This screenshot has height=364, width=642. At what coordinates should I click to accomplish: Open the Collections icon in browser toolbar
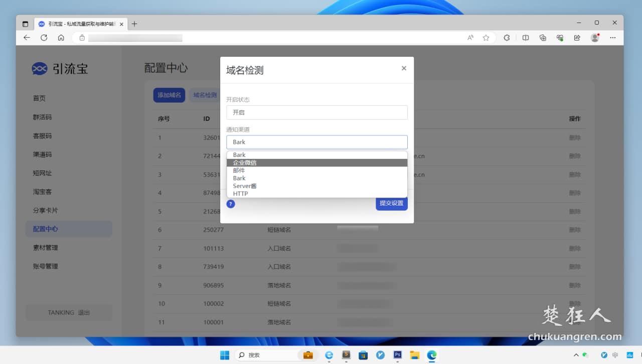542,38
